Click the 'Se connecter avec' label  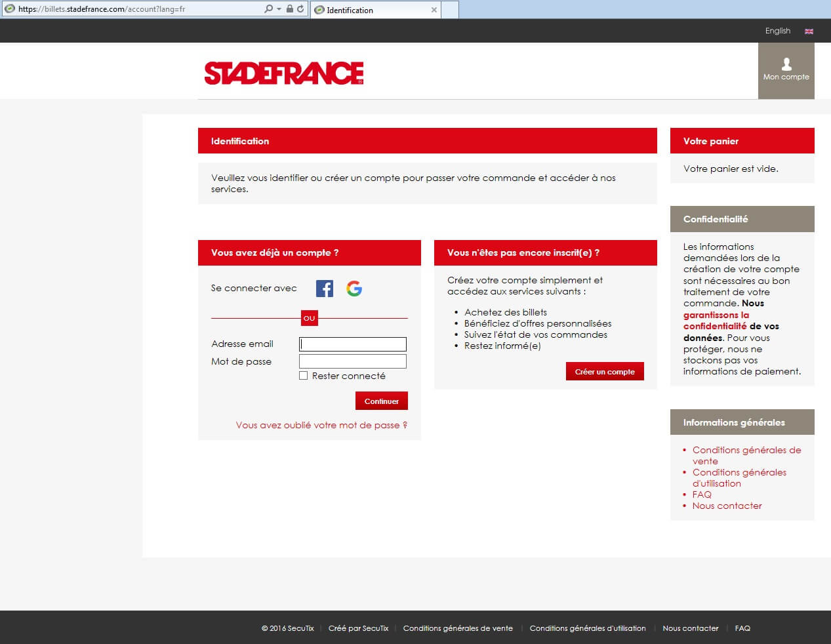click(x=254, y=288)
